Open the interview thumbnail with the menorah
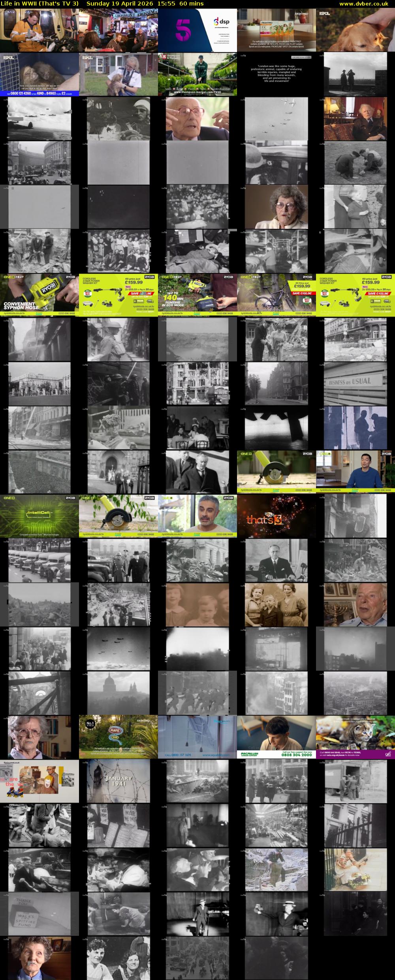 [x=355, y=604]
